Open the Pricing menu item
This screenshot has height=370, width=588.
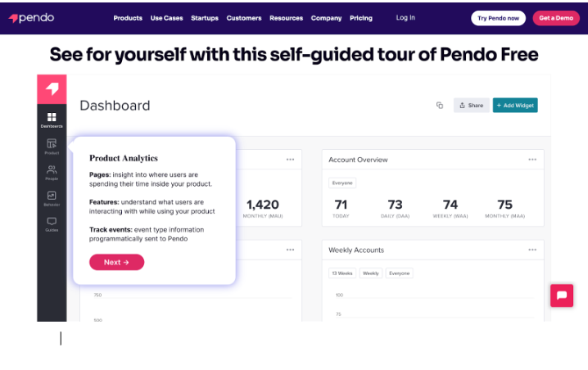[360, 18]
